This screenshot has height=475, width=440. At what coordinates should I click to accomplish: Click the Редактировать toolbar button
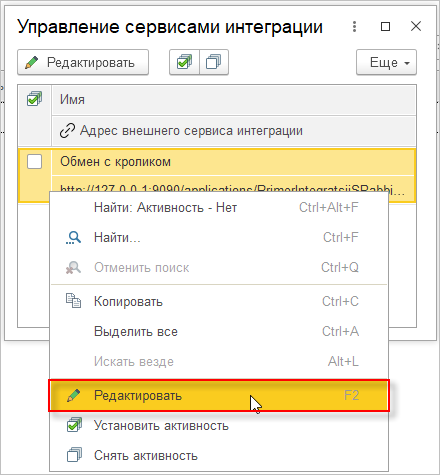[83, 62]
